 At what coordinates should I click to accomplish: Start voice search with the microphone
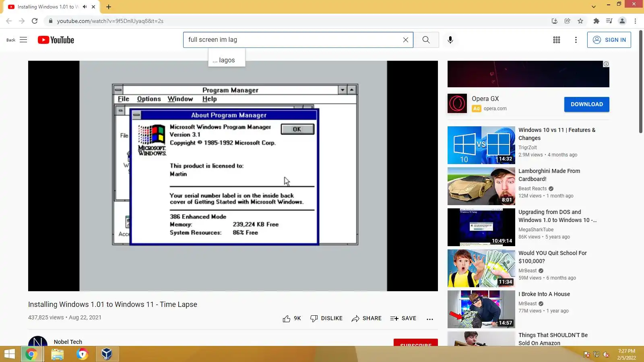[x=450, y=40]
